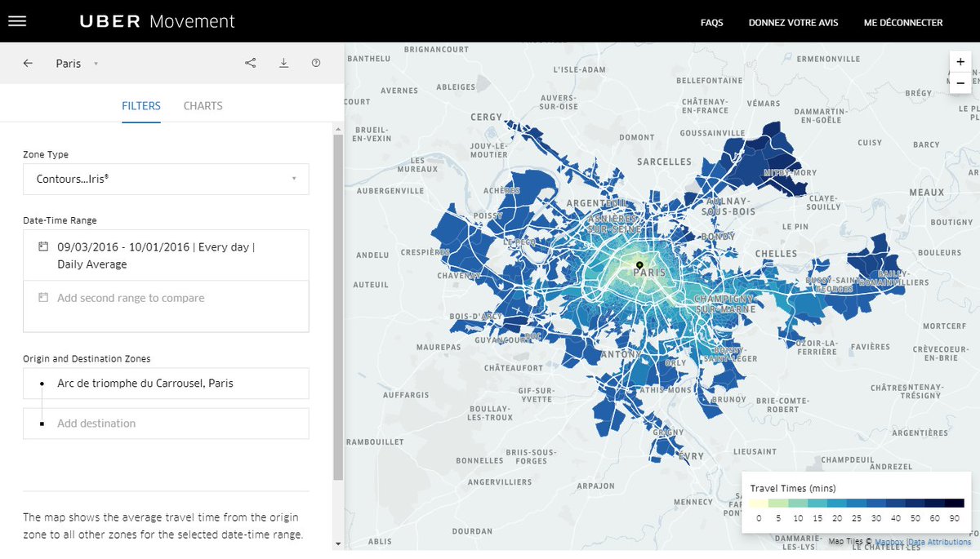Image resolution: width=980 pixels, height=559 pixels.
Task: Open the FAQS page
Action: click(x=711, y=23)
